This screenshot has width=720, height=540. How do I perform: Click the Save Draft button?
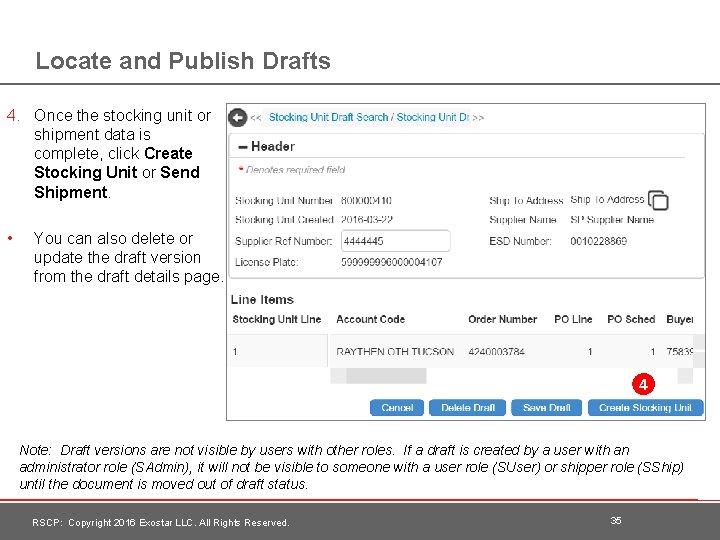[546, 408]
